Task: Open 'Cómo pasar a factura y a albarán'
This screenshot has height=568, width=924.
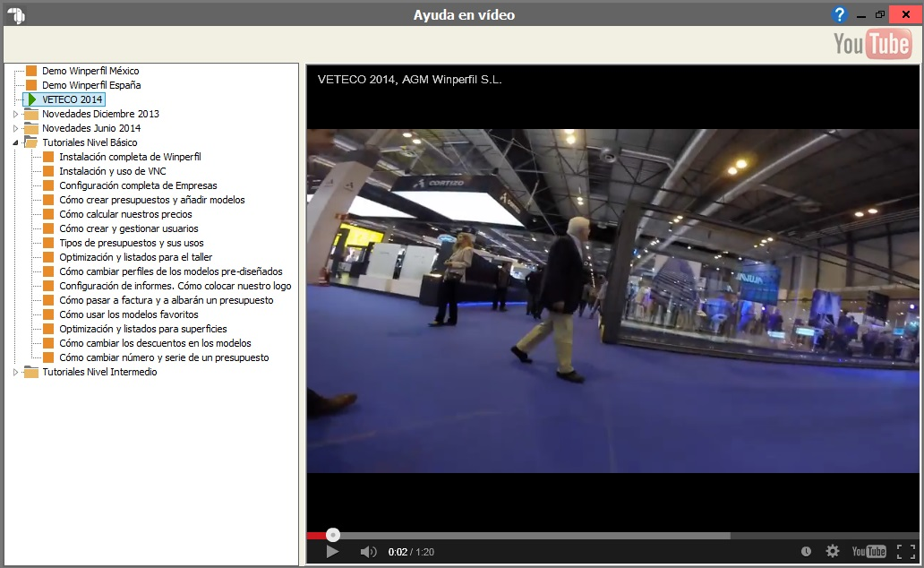Action: click(167, 300)
